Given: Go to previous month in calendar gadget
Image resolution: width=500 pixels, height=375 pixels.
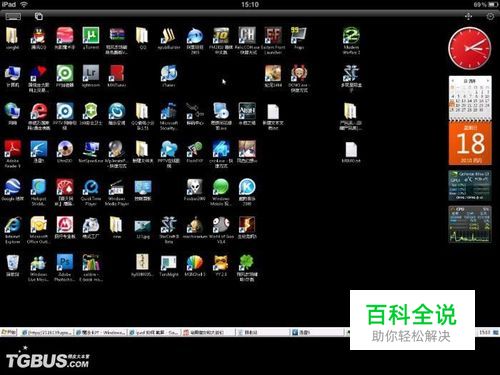Looking at the screenshot, I should (453, 81).
